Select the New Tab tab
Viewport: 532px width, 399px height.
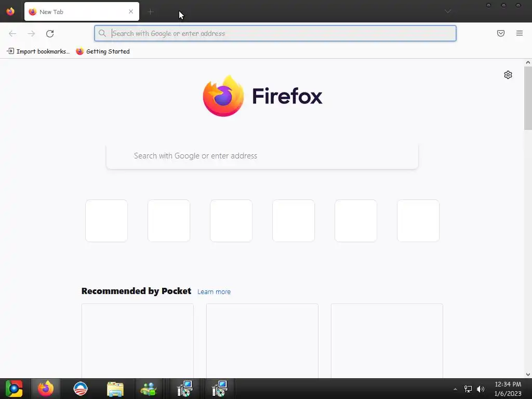tap(82, 11)
